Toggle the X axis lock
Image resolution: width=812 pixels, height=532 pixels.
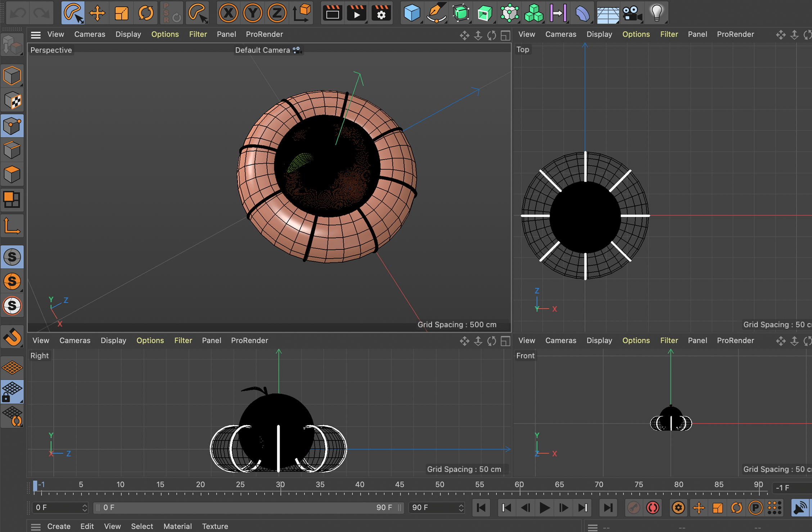point(228,13)
